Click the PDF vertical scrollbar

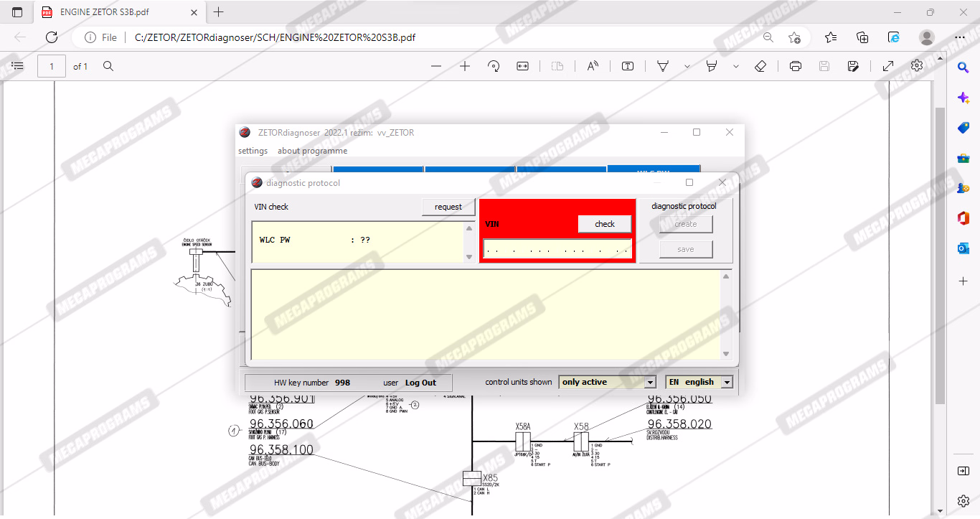click(x=941, y=256)
